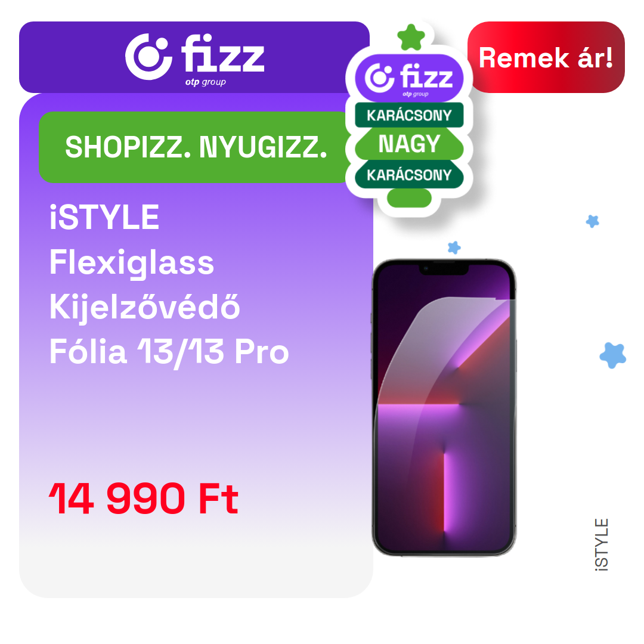The height and width of the screenshot is (644, 644).
Task: Click the Remek ár! red badge
Action: (546, 57)
